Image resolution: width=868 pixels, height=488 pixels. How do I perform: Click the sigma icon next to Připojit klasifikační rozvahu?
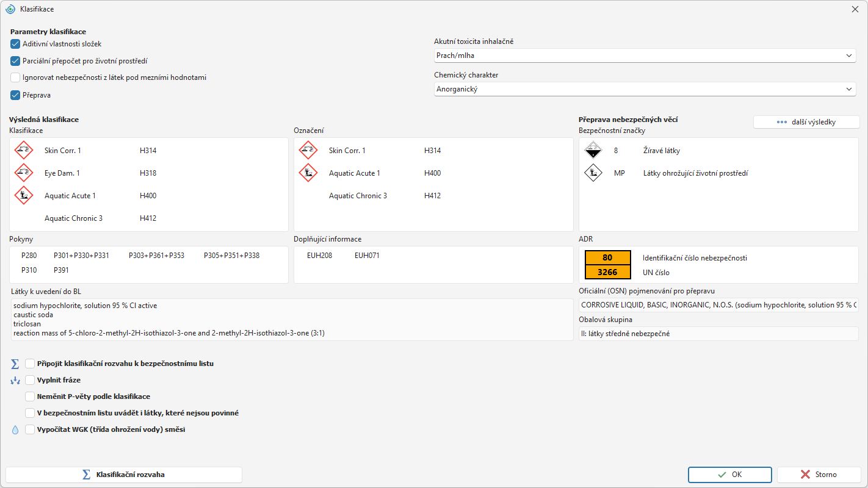tap(15, 364)
